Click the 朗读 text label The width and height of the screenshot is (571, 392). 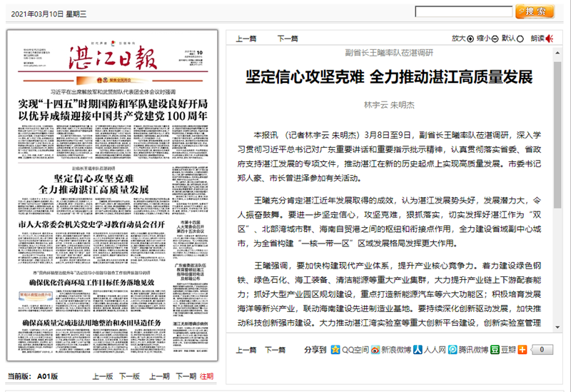tap(537, 39)
